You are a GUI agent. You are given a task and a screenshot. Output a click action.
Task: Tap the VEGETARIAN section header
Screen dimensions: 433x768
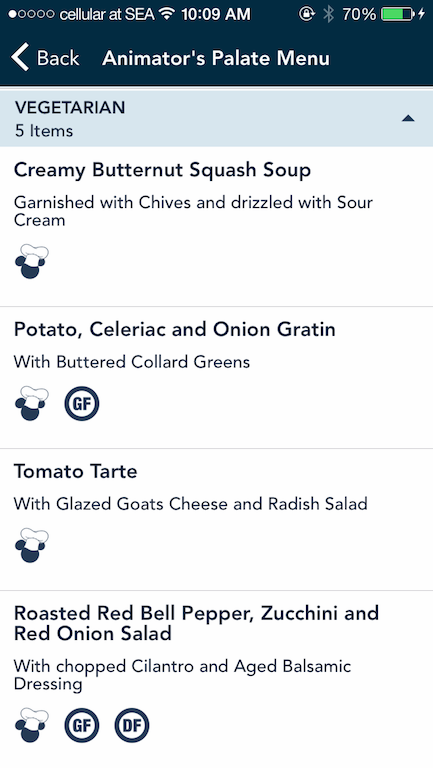coord(216,119)
